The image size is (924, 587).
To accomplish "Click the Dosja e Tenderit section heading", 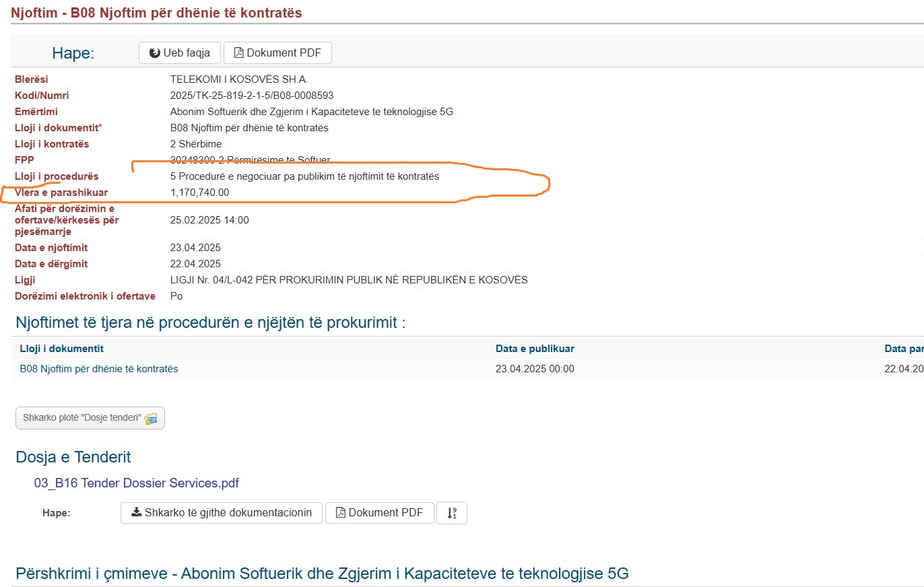I will point(73,457).
